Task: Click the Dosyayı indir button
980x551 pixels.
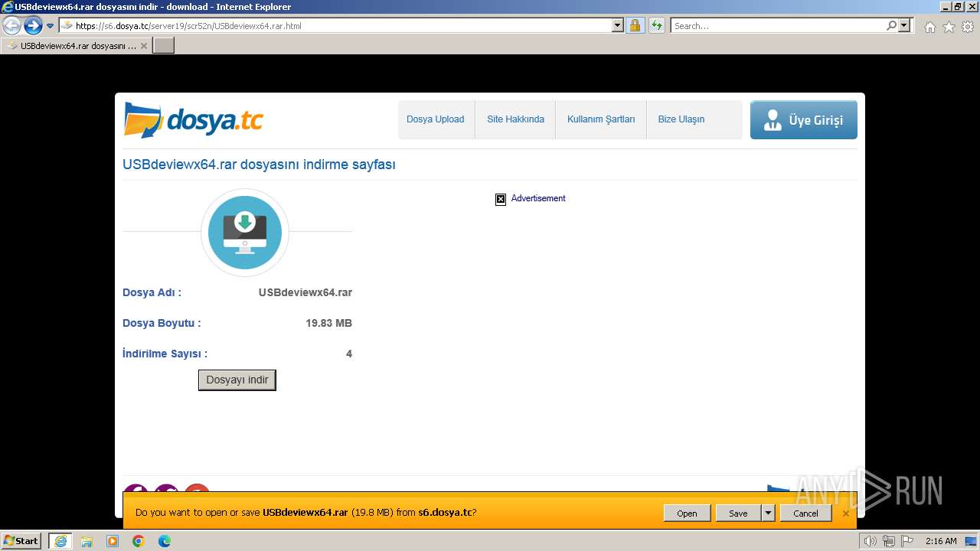Action: click(237, 380)
